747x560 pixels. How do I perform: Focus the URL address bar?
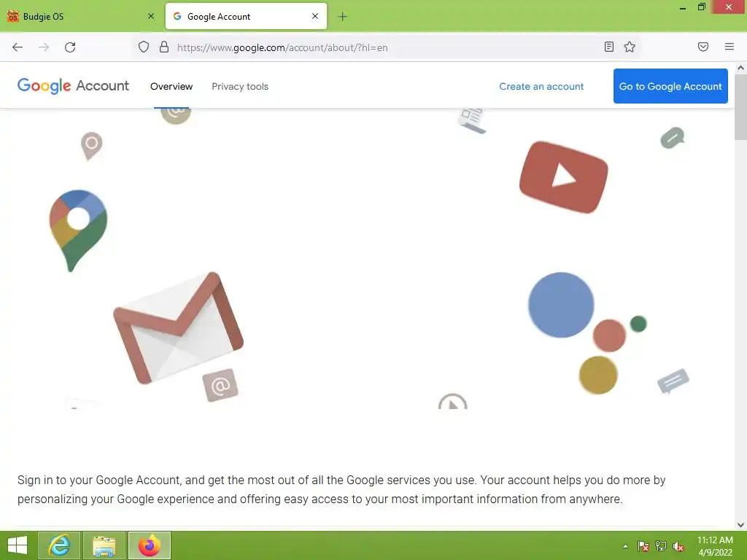(x=386, y=47)
